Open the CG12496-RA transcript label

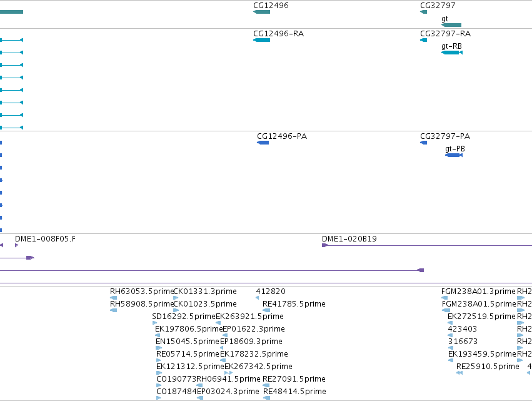click(279, 34)
